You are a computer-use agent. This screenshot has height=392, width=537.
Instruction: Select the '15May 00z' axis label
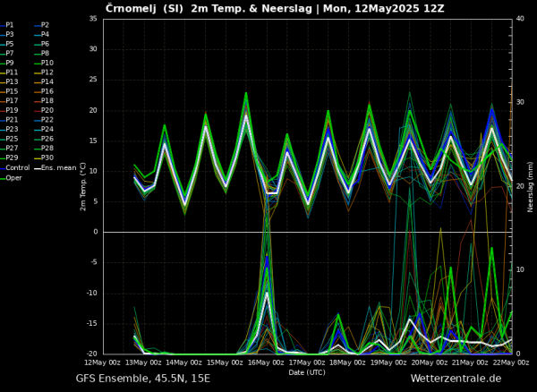click(226, 362)
